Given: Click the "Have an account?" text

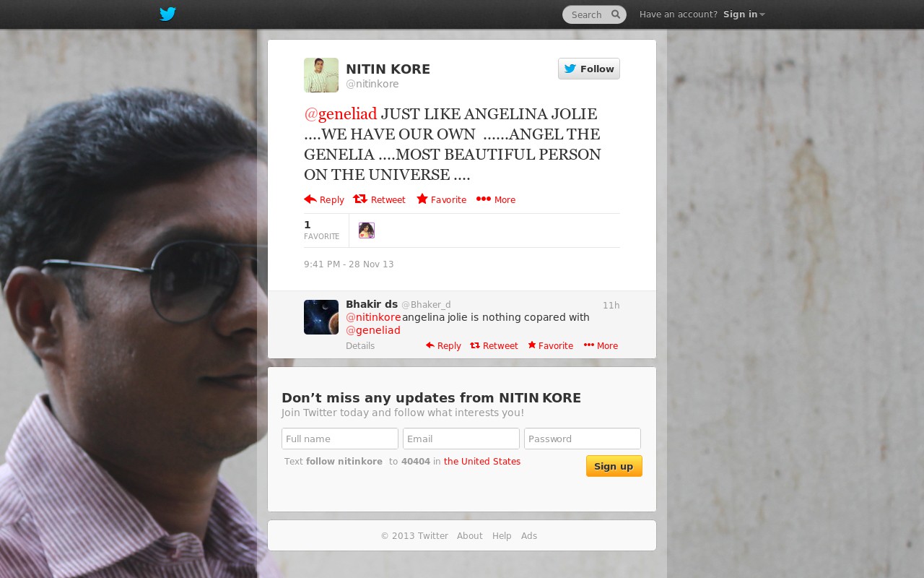Looking at the screenshot, I should 679,14.
